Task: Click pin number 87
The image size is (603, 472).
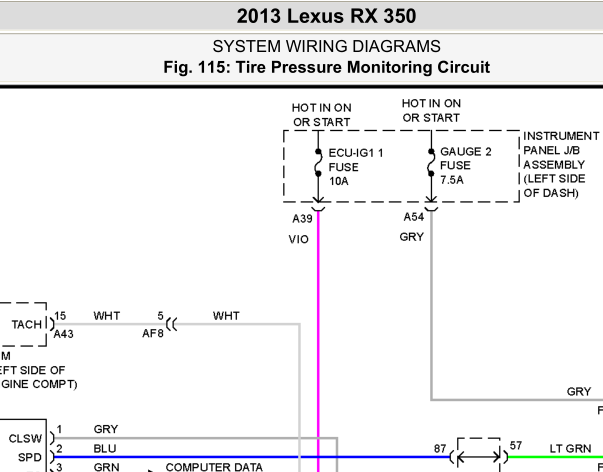Action: point(440,449)
